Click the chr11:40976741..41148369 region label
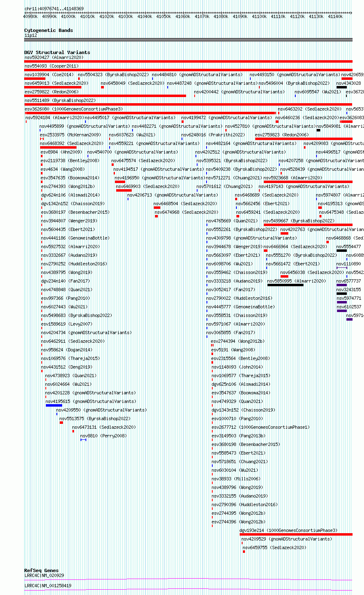Image resolution: width=364 pixels, height=595 pixels. coord(54,9)
